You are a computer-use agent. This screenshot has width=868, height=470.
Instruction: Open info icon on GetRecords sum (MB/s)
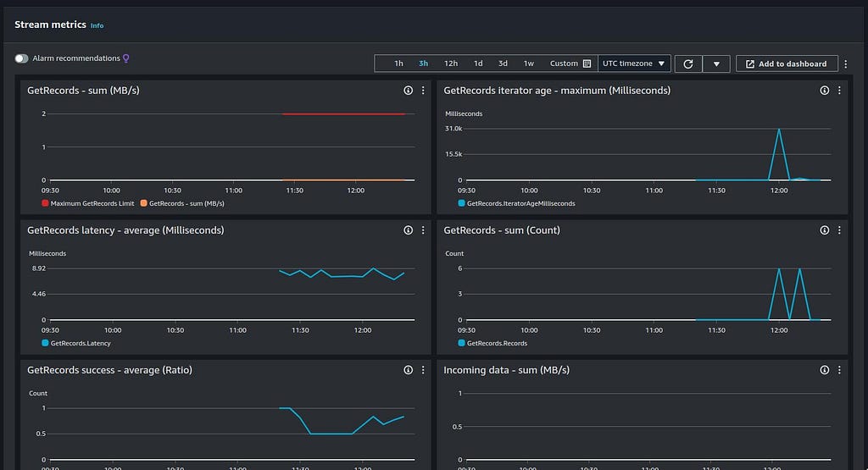click(408, 90)
